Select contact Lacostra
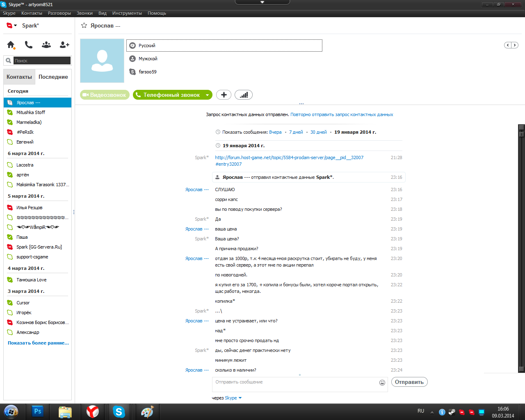 [x=38, y=165]
